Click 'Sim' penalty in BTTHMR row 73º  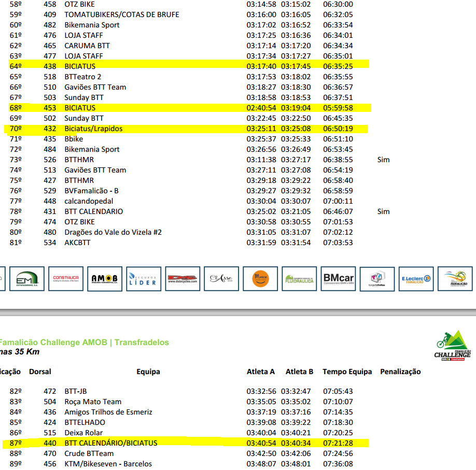(x=383, y=160)
